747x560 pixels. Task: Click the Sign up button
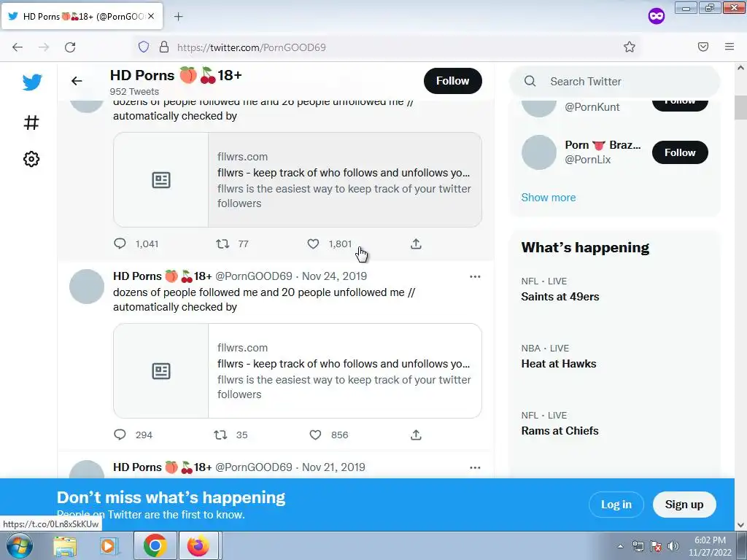(684, 505)
